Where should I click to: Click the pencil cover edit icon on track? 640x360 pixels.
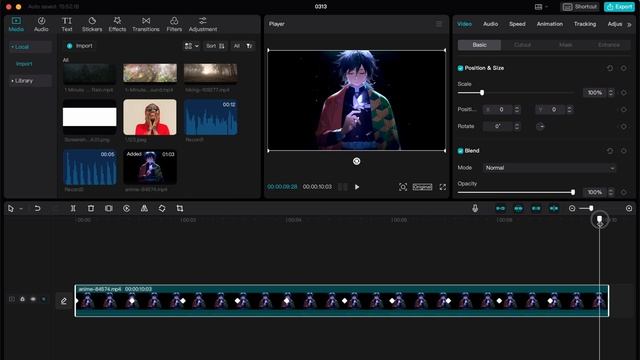tap(64, 301)
